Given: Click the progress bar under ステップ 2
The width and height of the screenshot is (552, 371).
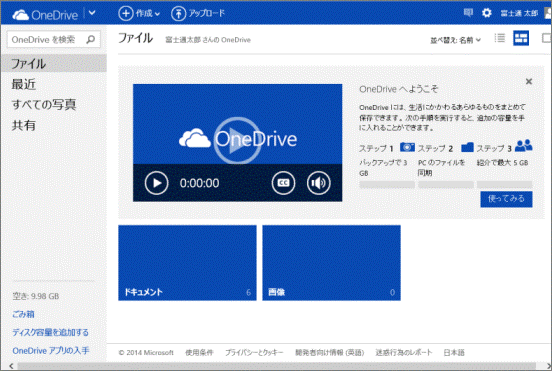Looking at the screenshot, I should [446, 184].
